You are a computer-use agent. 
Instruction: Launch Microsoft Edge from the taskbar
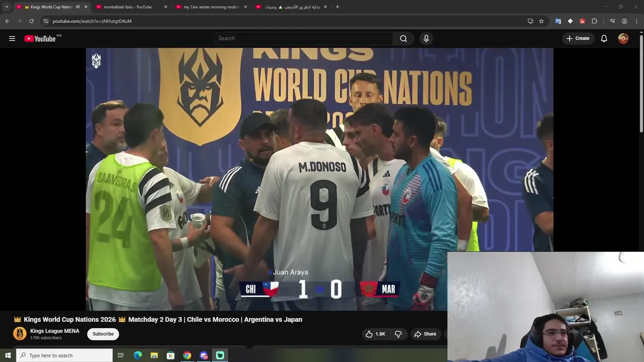[138, 355]
